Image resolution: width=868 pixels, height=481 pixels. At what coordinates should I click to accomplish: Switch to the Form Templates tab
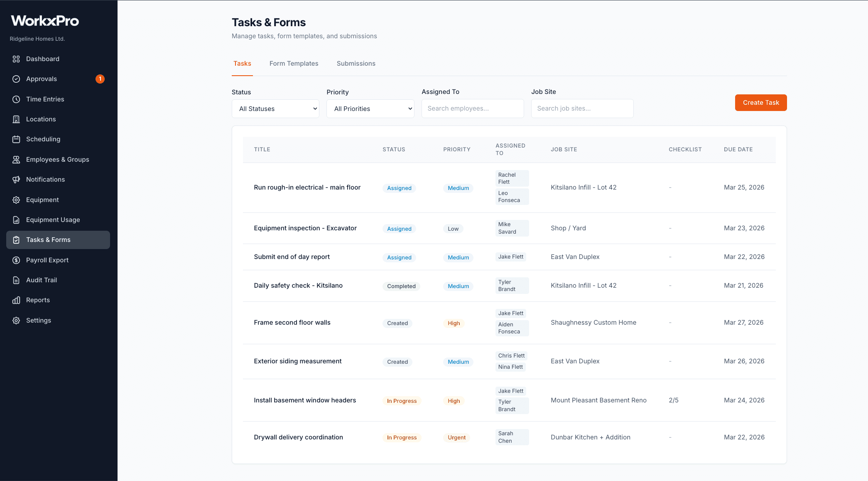(x=294, y=63)
